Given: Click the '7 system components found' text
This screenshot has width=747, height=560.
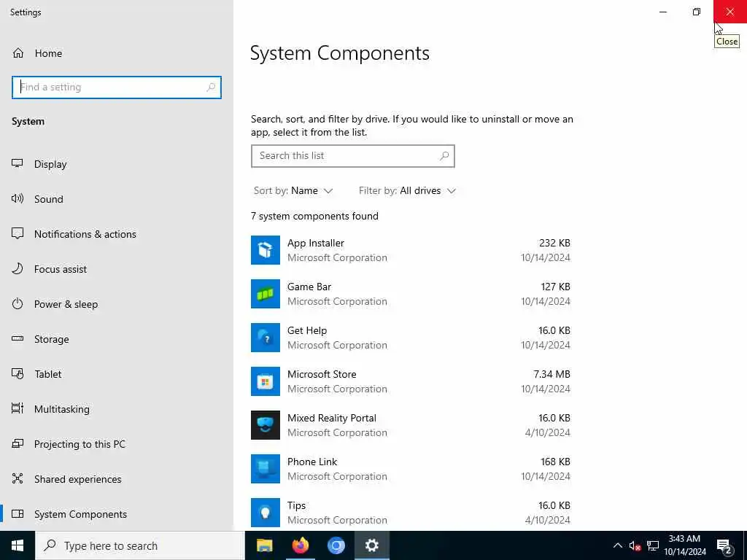Looking at the screenshot, I should point(314,216).
